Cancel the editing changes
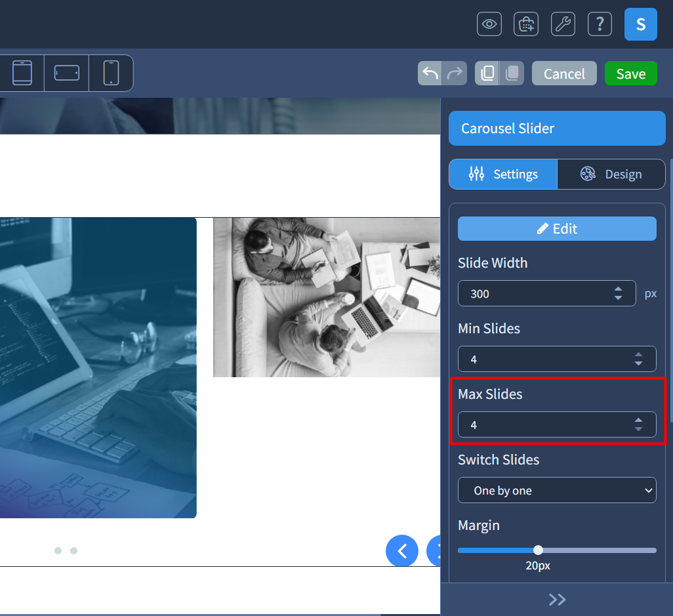Screen dimensions: 673x616 [x=564, y=73]
